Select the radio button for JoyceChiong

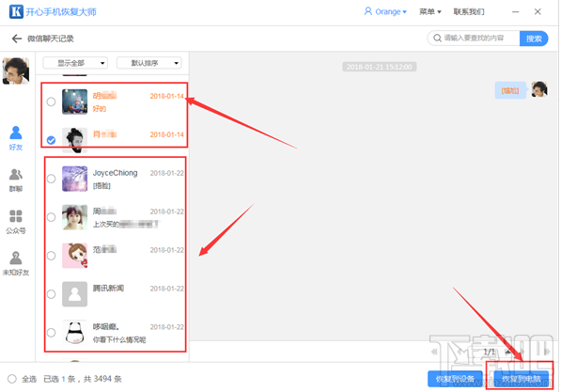coord(51,179)
